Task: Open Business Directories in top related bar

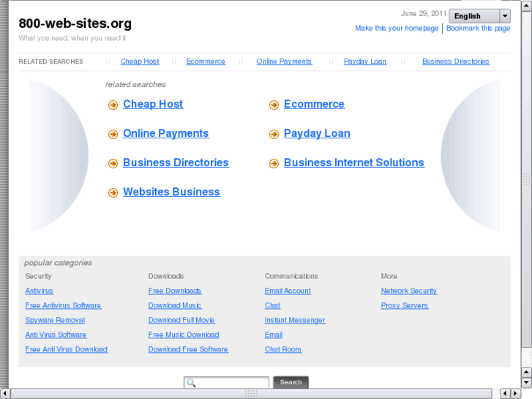Action: click(x=456, y=61)
